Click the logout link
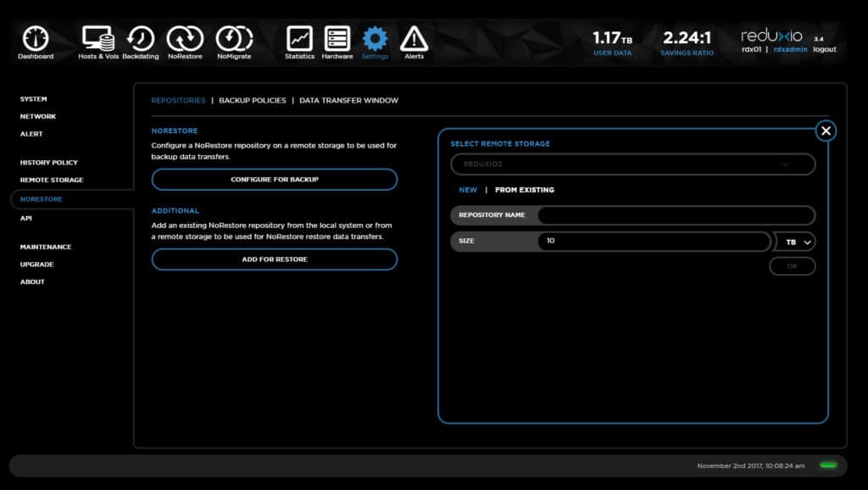The width and height of the screenshot is (868, 490). point(824,49)
